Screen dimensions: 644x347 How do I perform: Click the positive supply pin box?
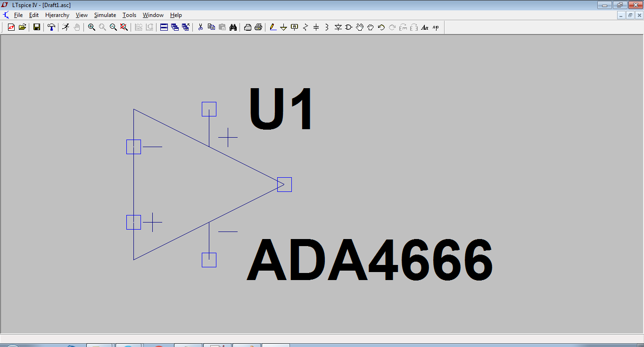pyautogui.click(x=209, y=109)
